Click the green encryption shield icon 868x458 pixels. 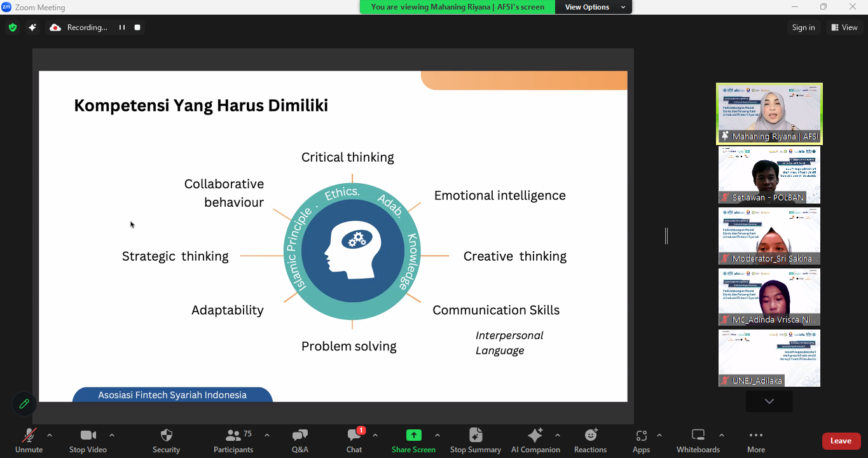click(13, 27)
